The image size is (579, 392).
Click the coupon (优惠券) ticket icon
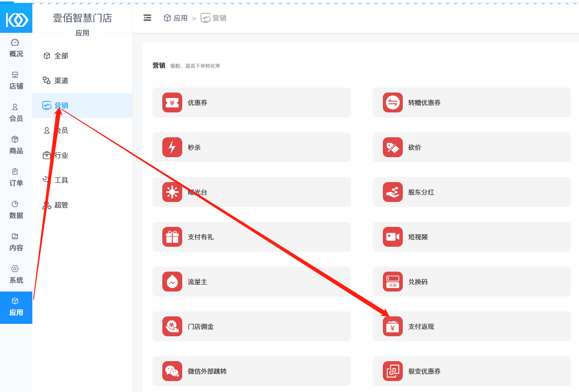172,102
